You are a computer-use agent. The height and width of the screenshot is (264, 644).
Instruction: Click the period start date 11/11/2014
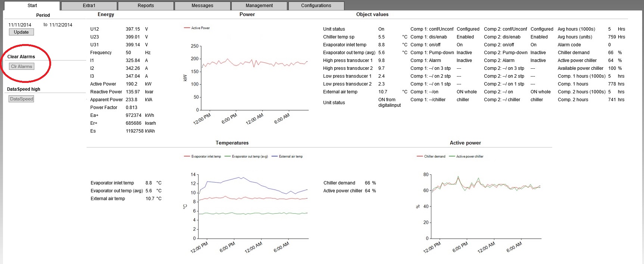pos(20,25)
